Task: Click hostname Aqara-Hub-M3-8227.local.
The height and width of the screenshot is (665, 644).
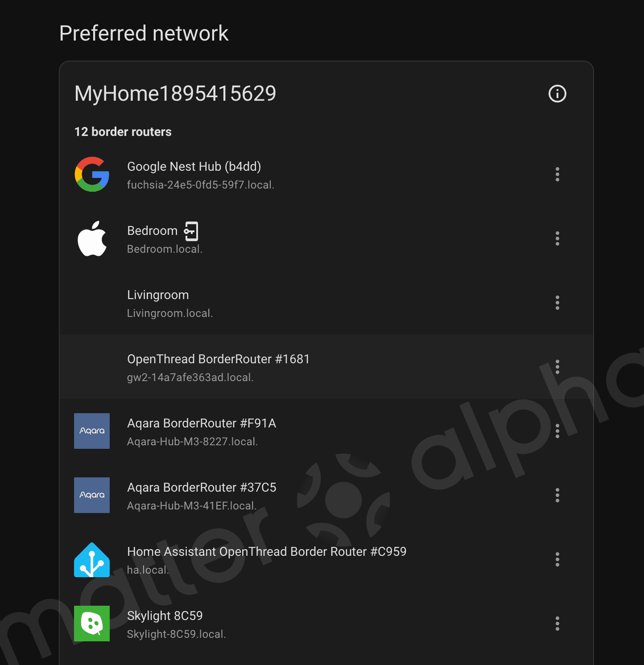Action: point(193,442)
